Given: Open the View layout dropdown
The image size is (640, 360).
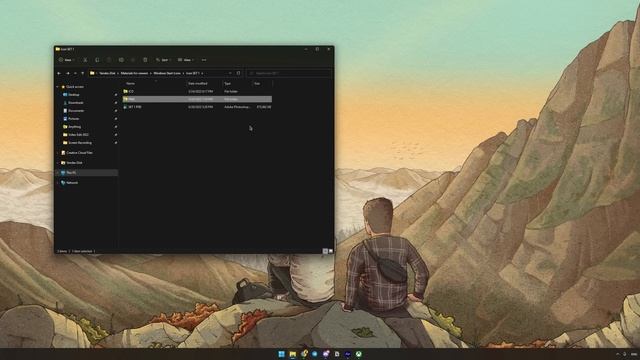Looking at the screenshot, I should (x=186, y=60).
